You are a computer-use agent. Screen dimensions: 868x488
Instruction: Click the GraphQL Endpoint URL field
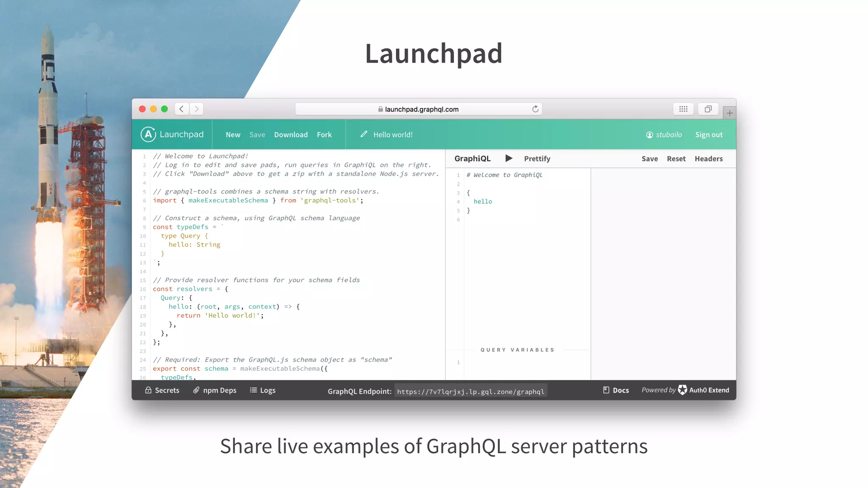470,391
